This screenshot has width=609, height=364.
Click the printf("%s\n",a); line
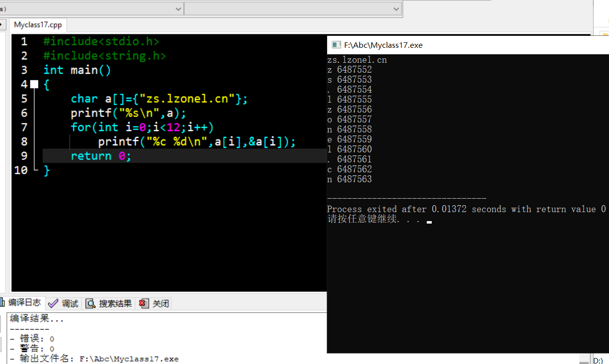[128, 113]
